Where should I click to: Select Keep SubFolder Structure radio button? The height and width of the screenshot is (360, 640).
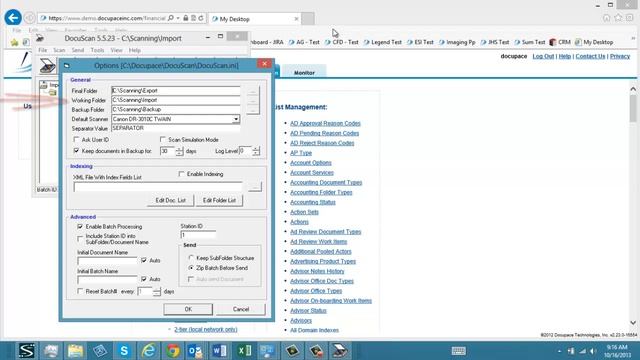coord(191,258)
